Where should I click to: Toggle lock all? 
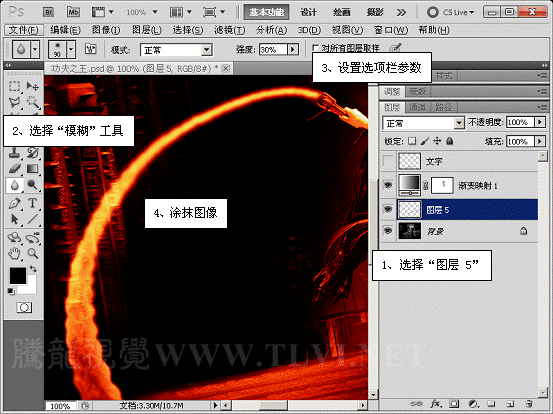click(449, 141)
